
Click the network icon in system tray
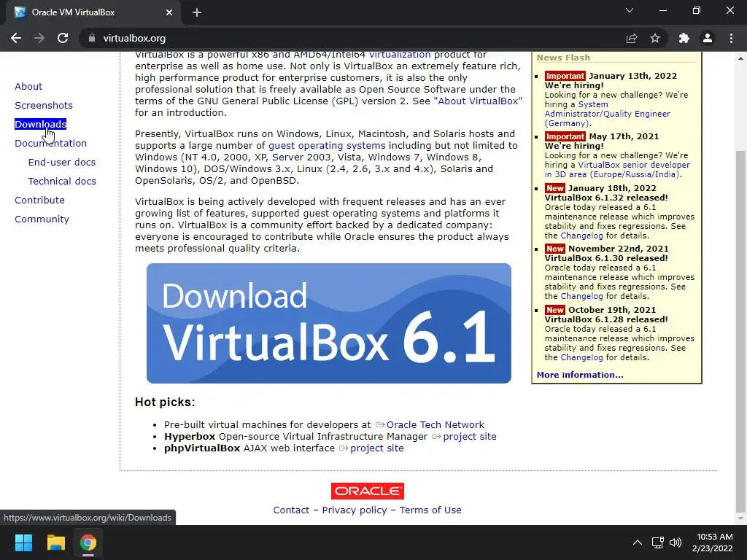(658, 542)
